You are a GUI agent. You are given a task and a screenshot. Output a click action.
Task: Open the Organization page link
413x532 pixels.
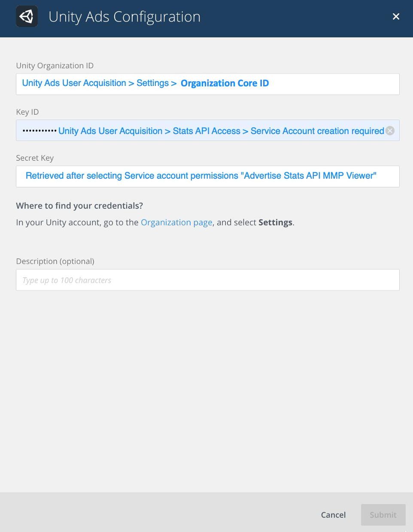point(176,223)
